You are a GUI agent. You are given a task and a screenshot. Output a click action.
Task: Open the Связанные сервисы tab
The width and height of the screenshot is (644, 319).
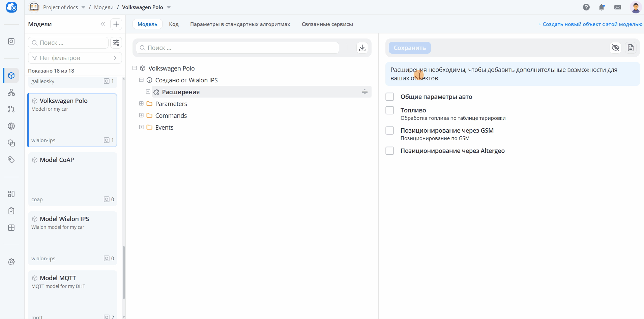tap(327, 24)
